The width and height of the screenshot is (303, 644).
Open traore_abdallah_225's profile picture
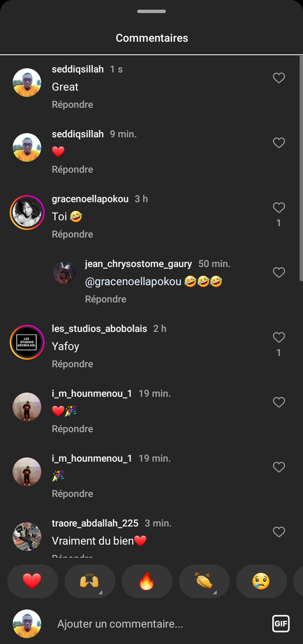click(x=27, y=537)
